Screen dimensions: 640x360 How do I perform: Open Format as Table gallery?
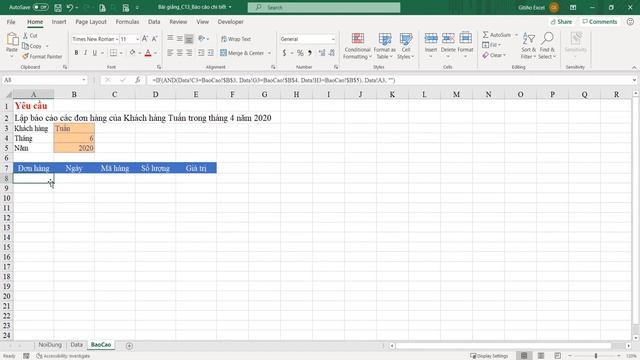tap(384, 46)
